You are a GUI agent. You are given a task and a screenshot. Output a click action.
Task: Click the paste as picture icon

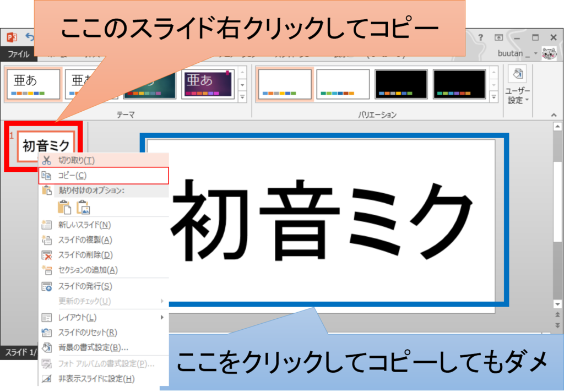(83, 207)
